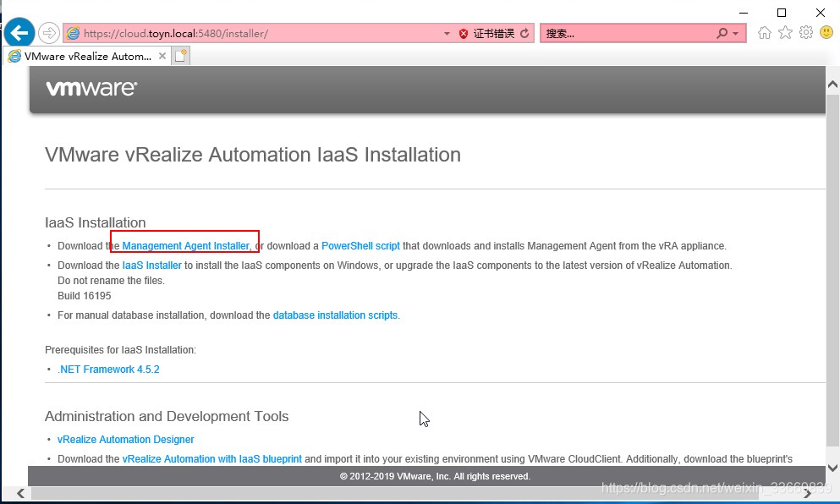
Task: Refresh the page with the reload icon
Action: tap(524, 33)
